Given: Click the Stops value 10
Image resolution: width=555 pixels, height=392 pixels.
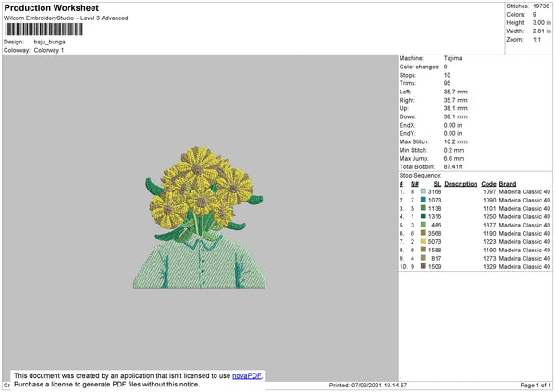Looking at the screenshot, I should point(447,75).
